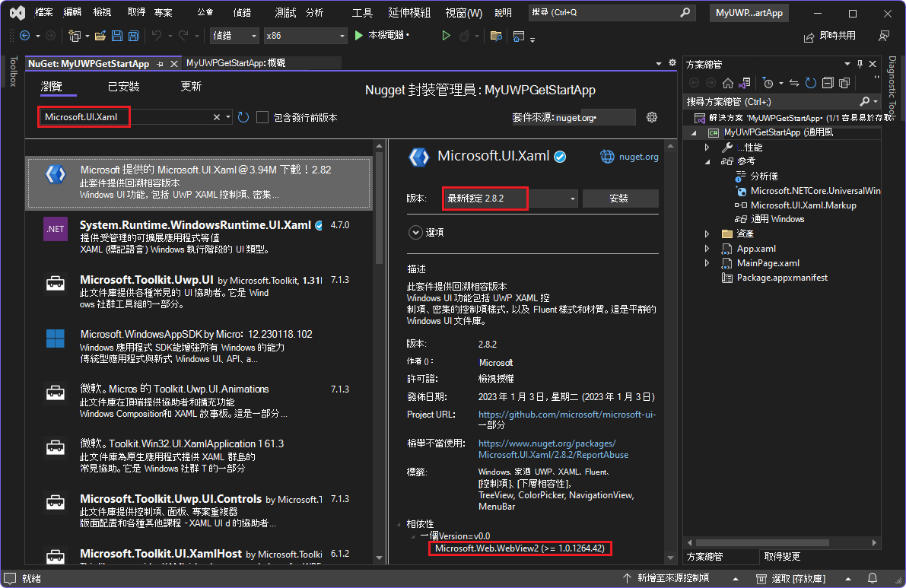
Task: Click the Install button for Microsoft.UI.Xaml
Action: pos(620,199)
